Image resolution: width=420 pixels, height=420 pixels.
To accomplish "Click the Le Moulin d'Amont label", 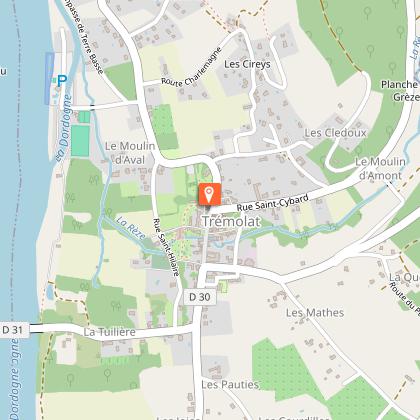I will coord(380,169).
